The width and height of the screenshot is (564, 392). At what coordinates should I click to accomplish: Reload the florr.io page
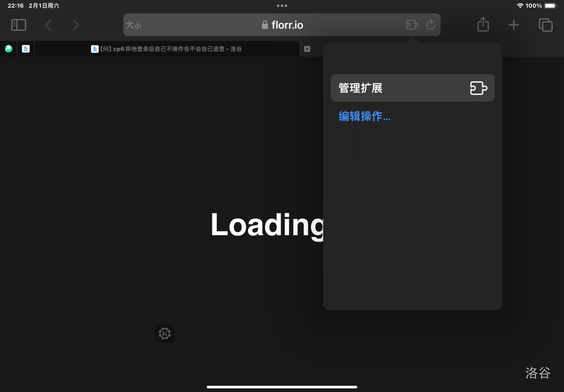click(431, 25)
